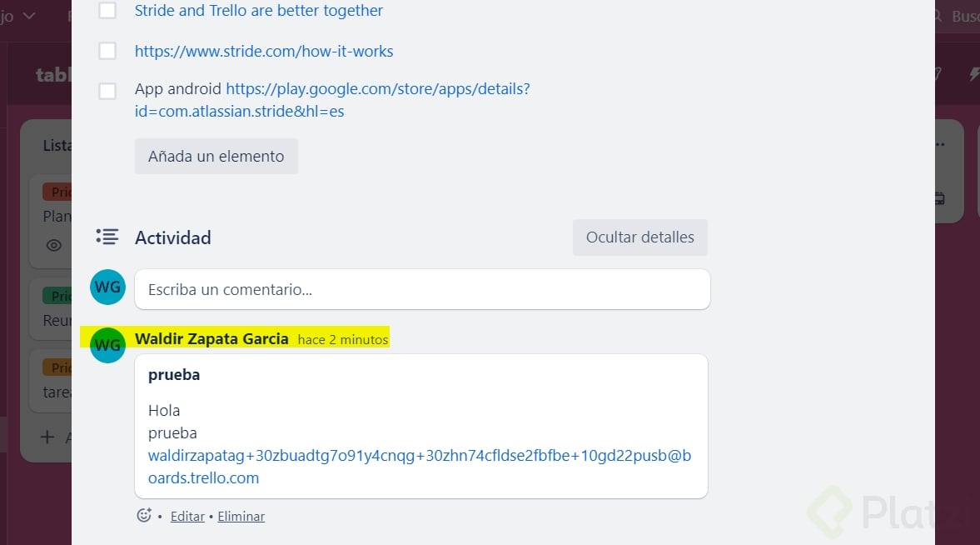The image size is (980, 545).
Task: Toggle the watch eye icon on the Plan card
Action: [52, 245]
